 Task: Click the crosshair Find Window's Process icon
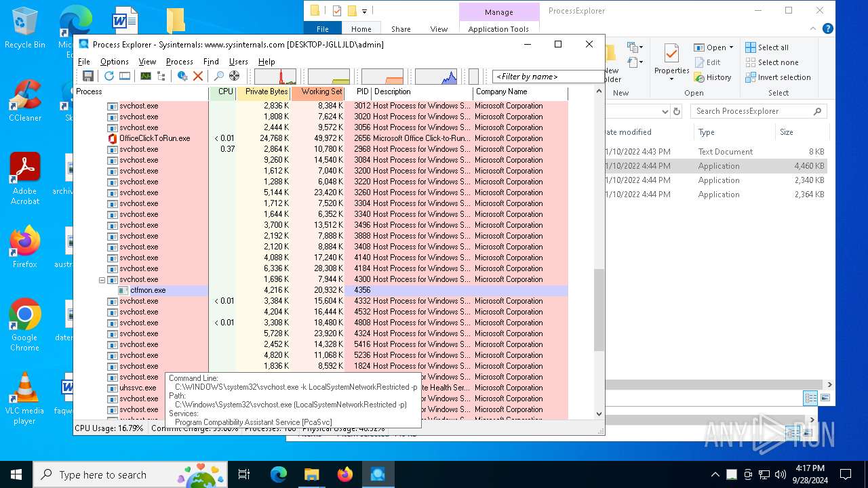tap(234, 76)
